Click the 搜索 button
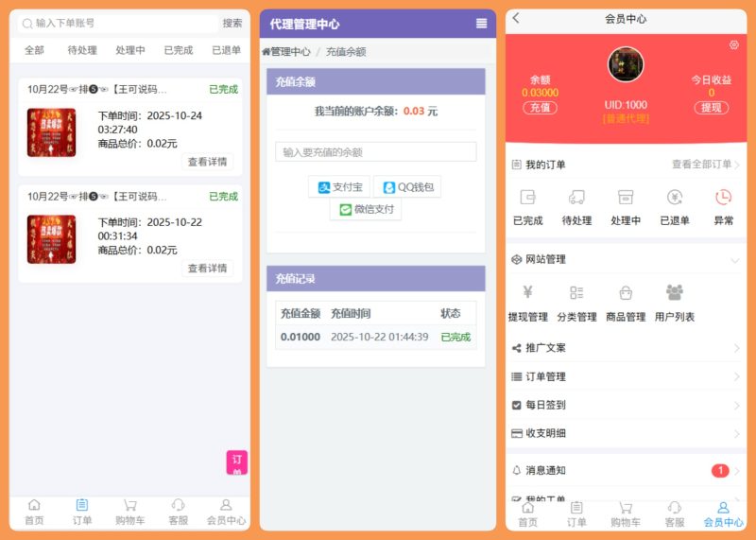The image size is (756, 540). 232,23
